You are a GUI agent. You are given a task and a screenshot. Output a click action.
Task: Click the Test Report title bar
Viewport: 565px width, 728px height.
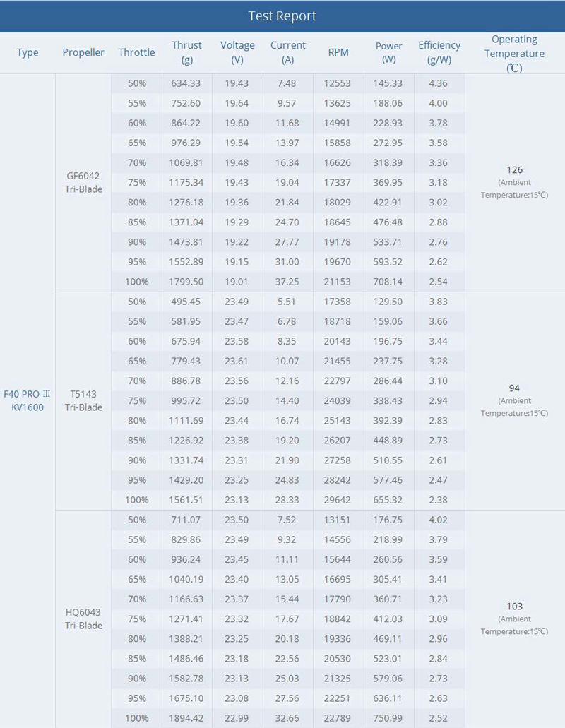point(282,16)
